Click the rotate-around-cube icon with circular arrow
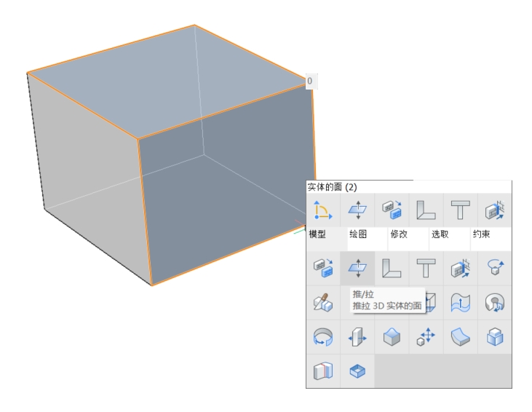Image resolution: width=532 pixels, height=412 pixels. (x=495, y=268)
